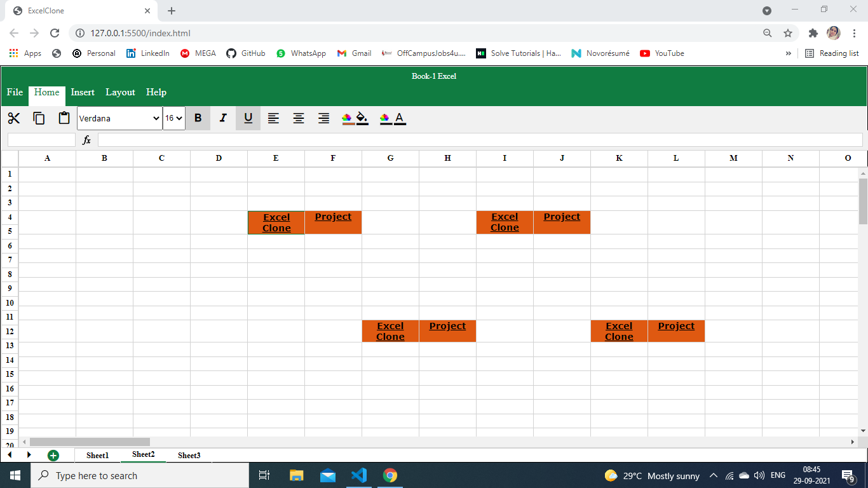Click the paint bucket fill icon
This screenshot has width=868, height=488.
tap(362, 118)
